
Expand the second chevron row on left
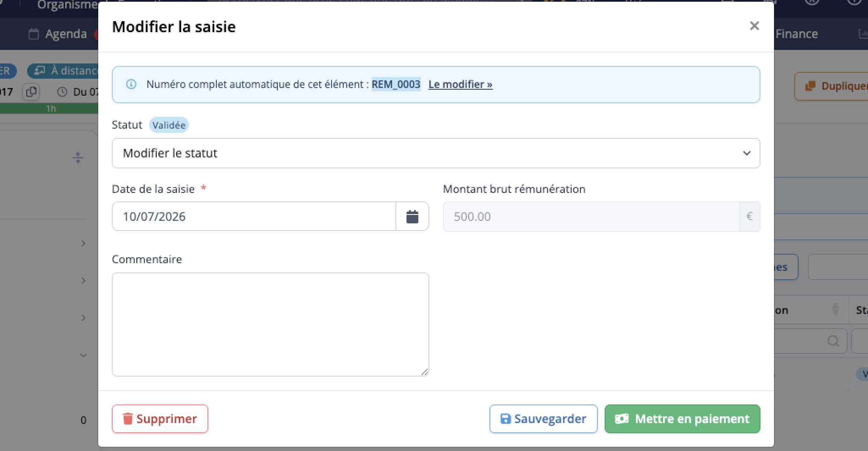(83, 280)
